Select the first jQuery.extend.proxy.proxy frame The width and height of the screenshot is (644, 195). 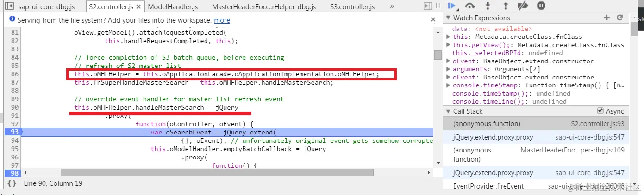tap(536, 137)
